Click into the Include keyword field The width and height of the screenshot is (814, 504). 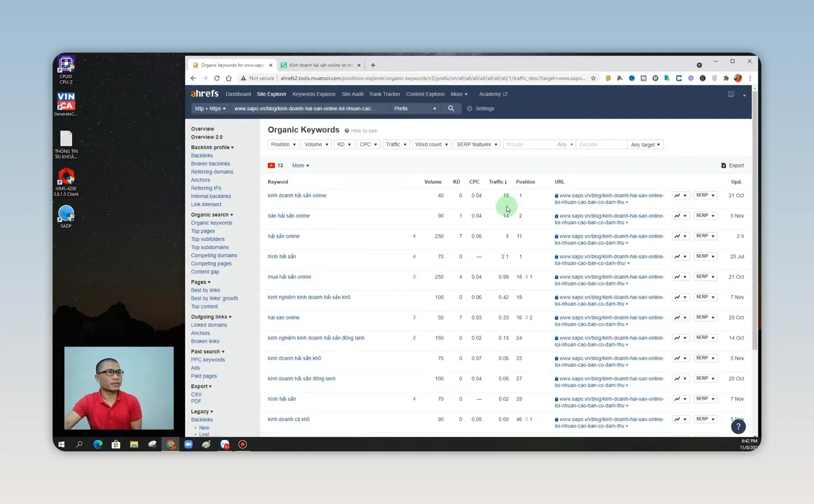click(529, 145)
